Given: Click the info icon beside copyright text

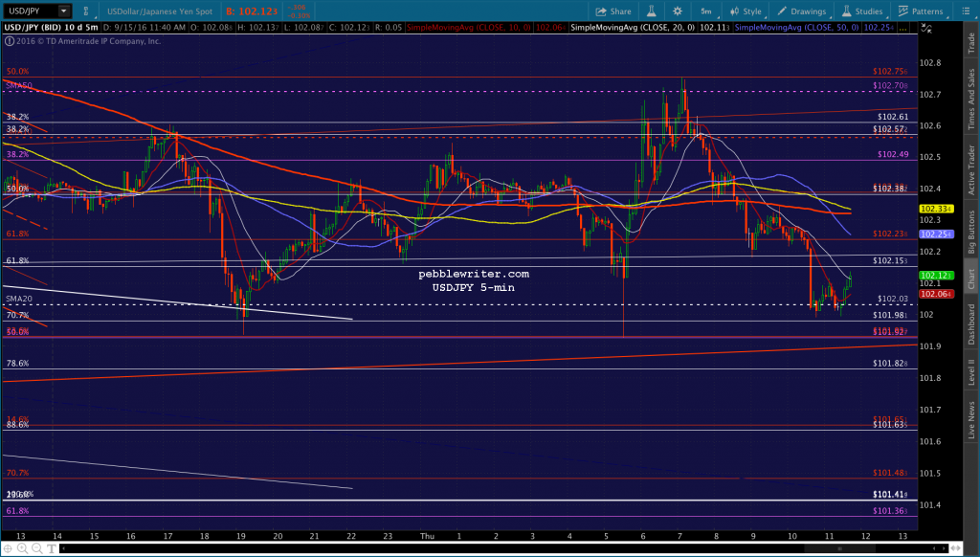Looking at the screenshot, I should [9, 41].
